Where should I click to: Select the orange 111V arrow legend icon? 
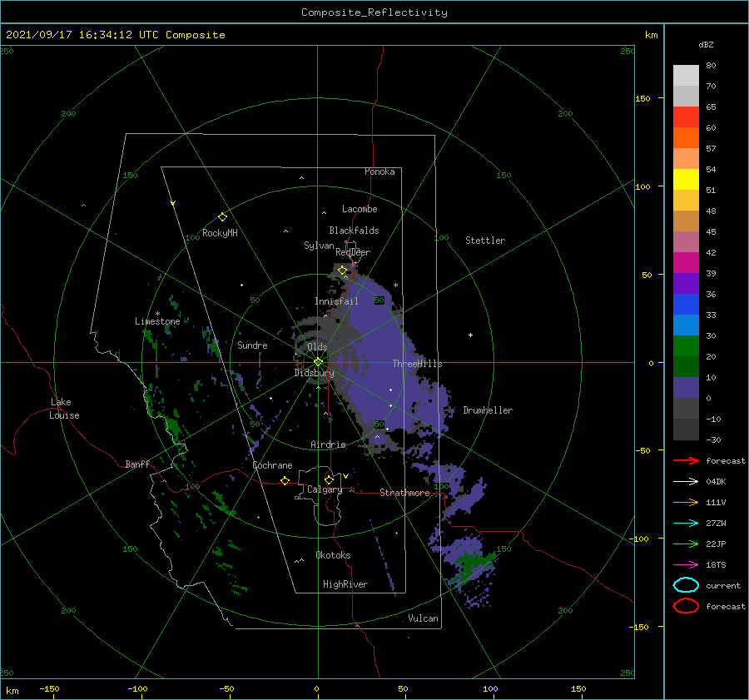coord(686,502)
